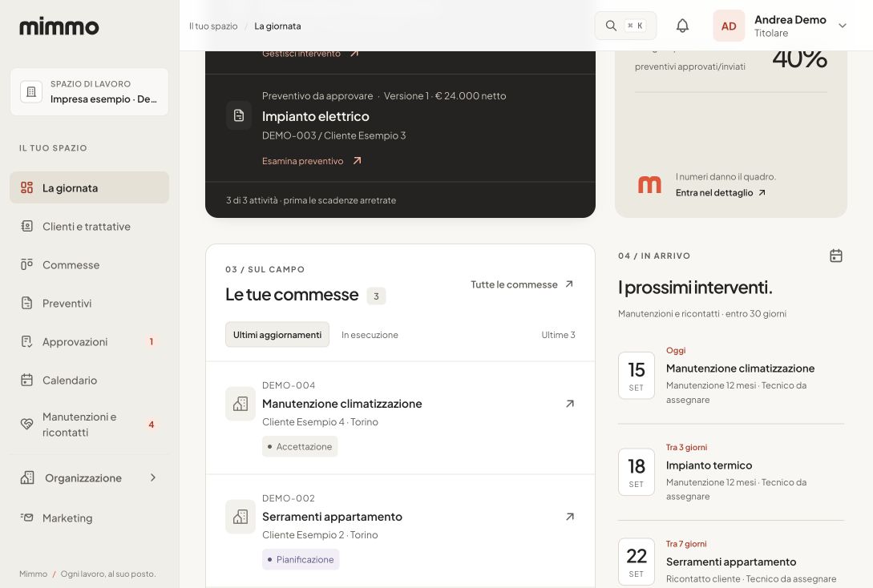Click the DEMO-002 building icon
The width and height of the screenshot is (873, 588).
tap(240, 516)
